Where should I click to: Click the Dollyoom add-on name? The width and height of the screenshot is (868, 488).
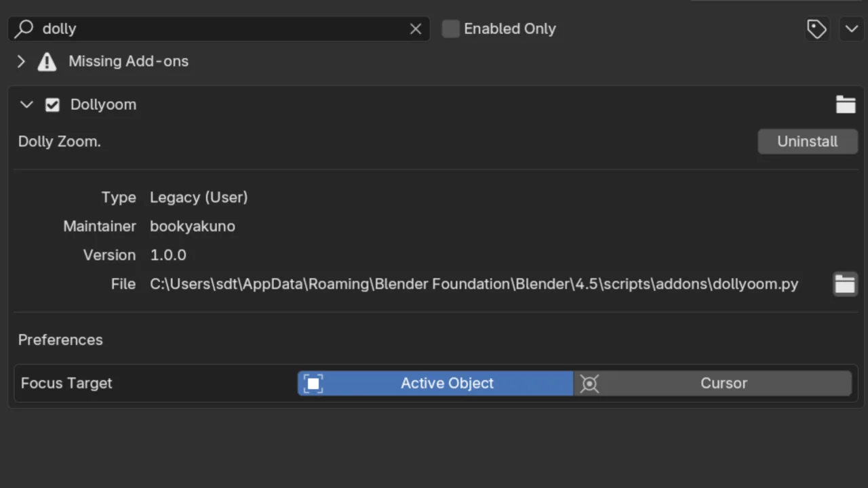point(103,105)
